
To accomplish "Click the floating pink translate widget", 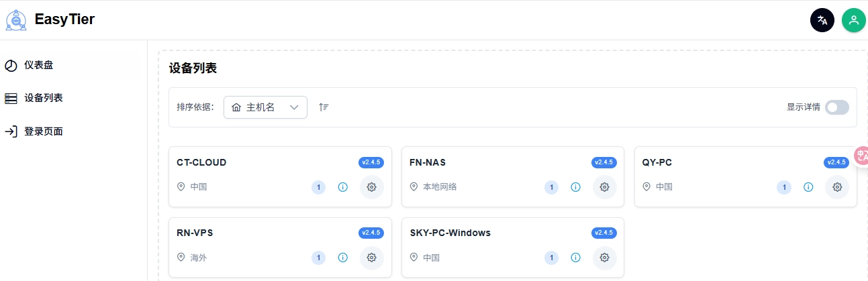I will (x=861, y=156).
